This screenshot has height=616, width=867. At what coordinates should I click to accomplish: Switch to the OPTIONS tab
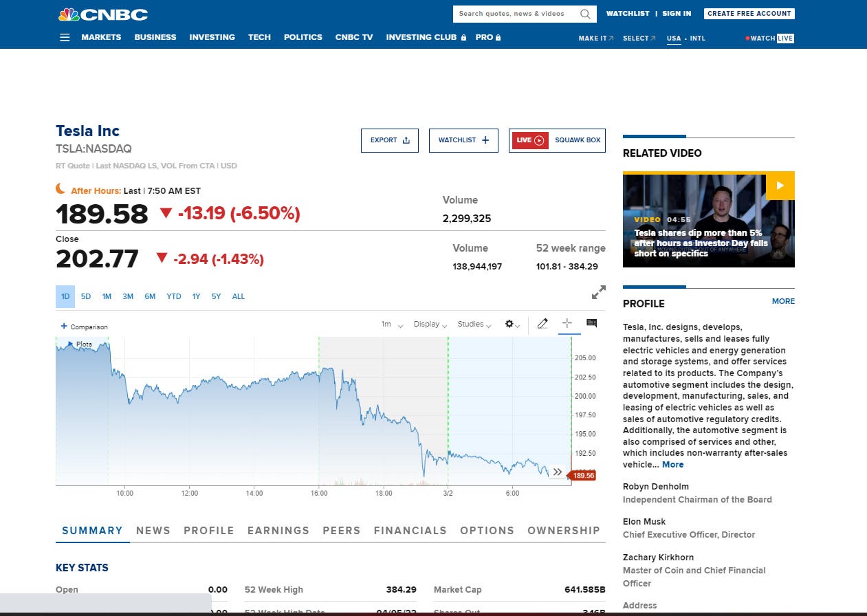487,531
